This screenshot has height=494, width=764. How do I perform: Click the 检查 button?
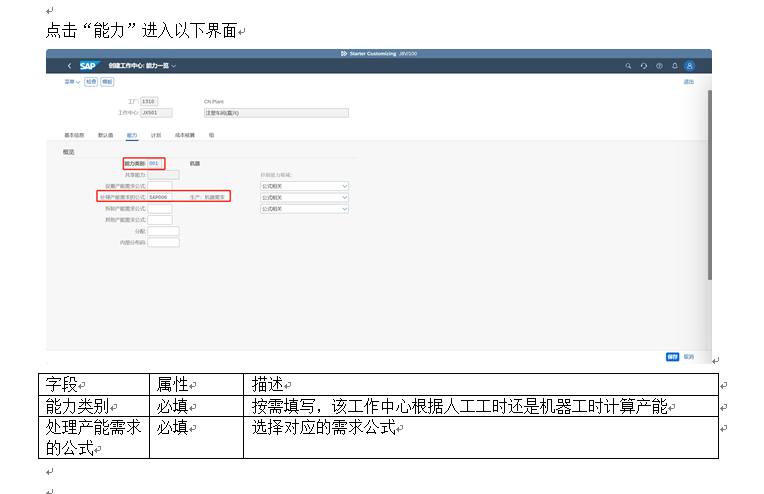(x=91, y=82)
